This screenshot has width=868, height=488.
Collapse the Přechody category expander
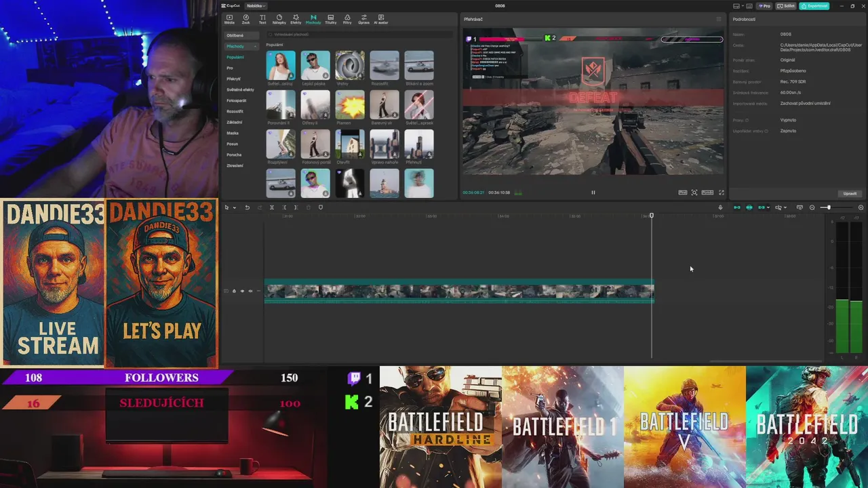tap(256, 46)
